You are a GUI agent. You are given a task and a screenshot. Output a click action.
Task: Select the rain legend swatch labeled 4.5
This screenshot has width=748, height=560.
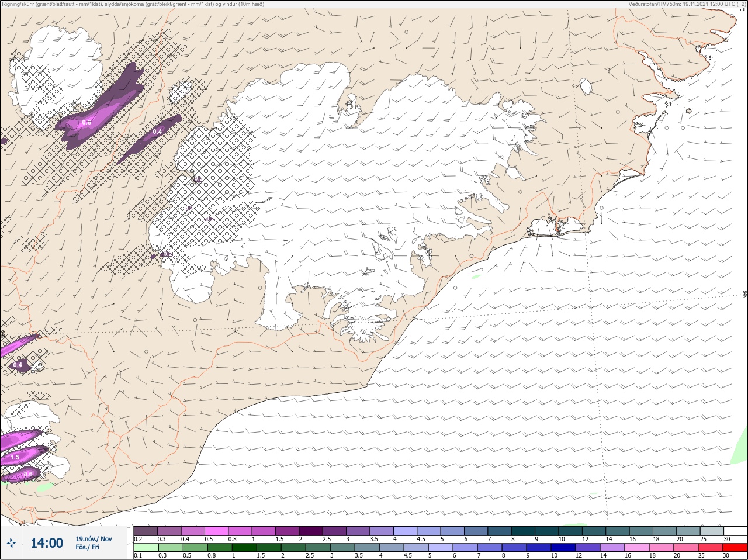point(416,548)
